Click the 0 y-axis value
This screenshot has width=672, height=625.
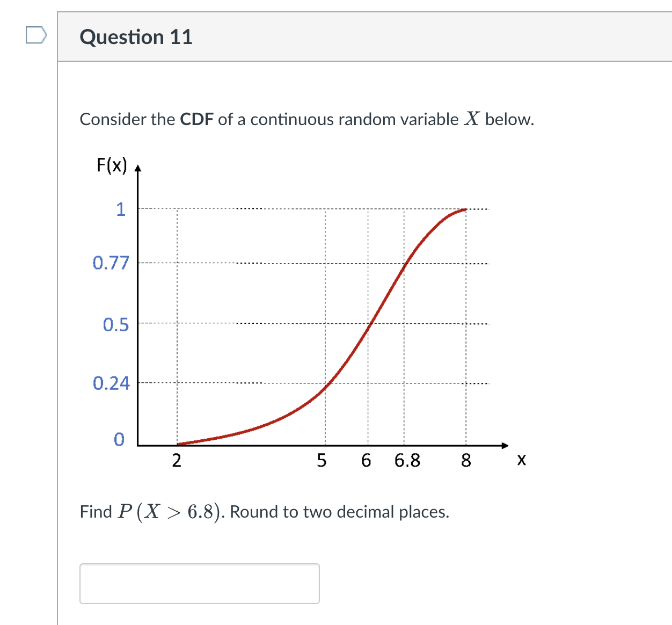pyautogui.click(x=119, y=439)
